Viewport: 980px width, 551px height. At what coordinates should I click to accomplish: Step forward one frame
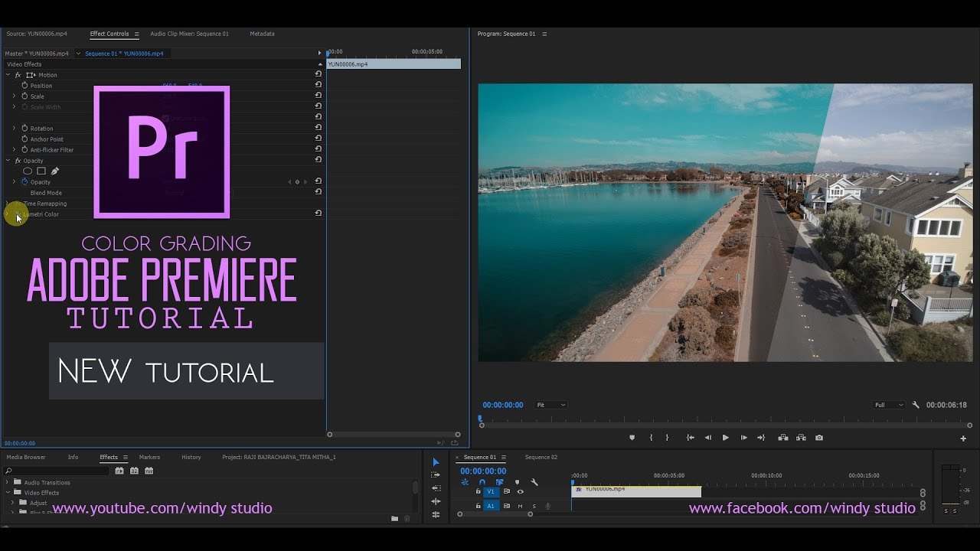pyautogui.click(x=743, y=438)
